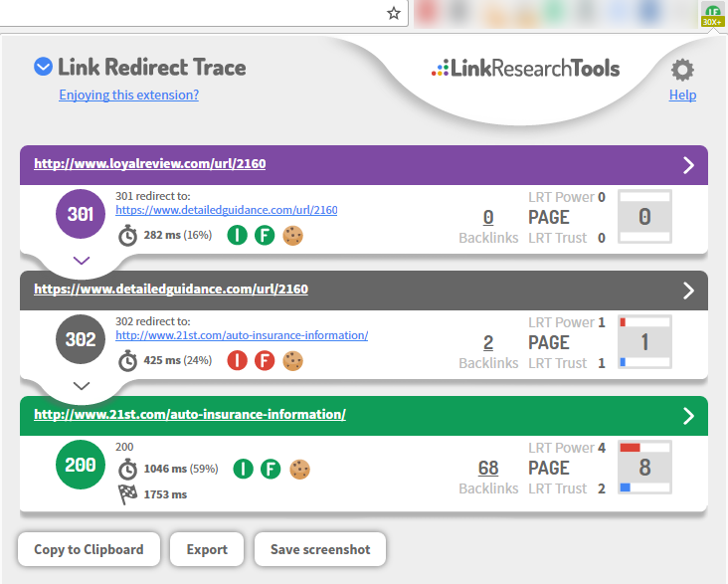The image size is (728, 584).
Task: Click the '1046 ms (59%)' timing text
Action: click(x=181, y=469)
